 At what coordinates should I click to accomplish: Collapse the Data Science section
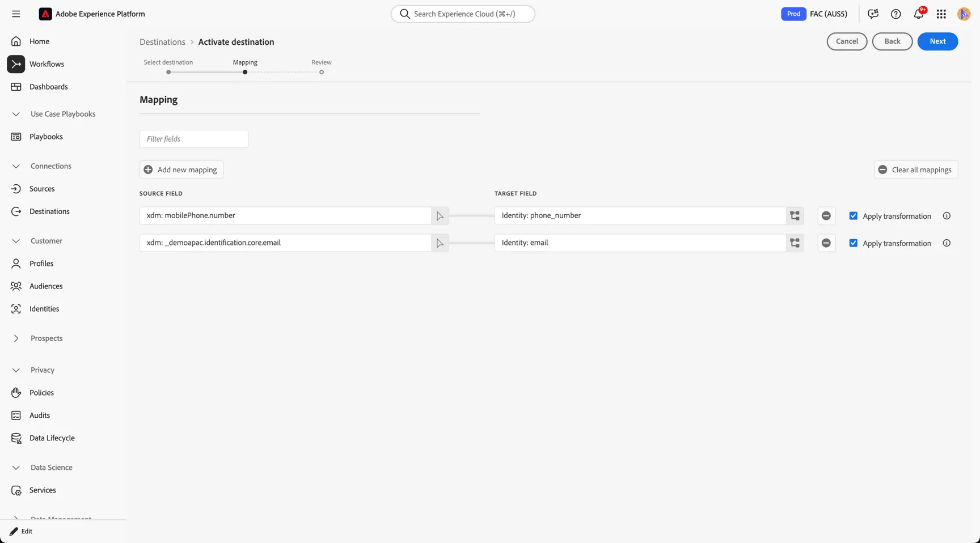(x=16, y=468)
